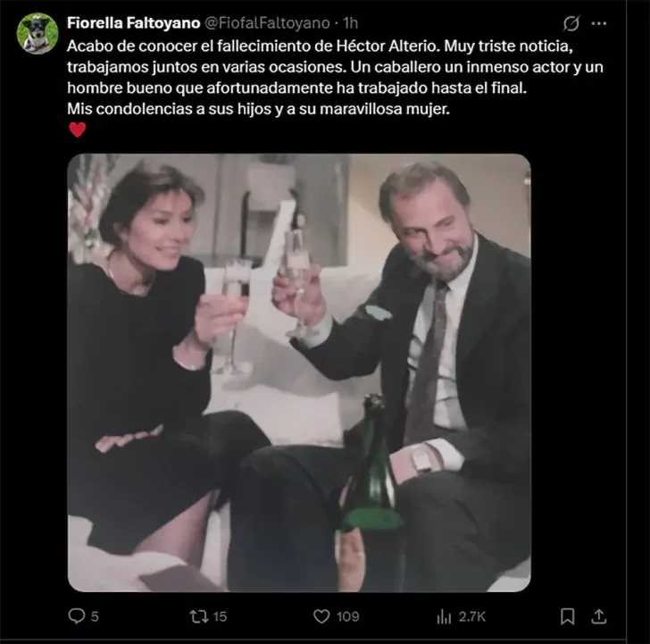The width and height of the screenshot is (650, 644).
Task: Click the repost count 15
Action: pos(220,615)
